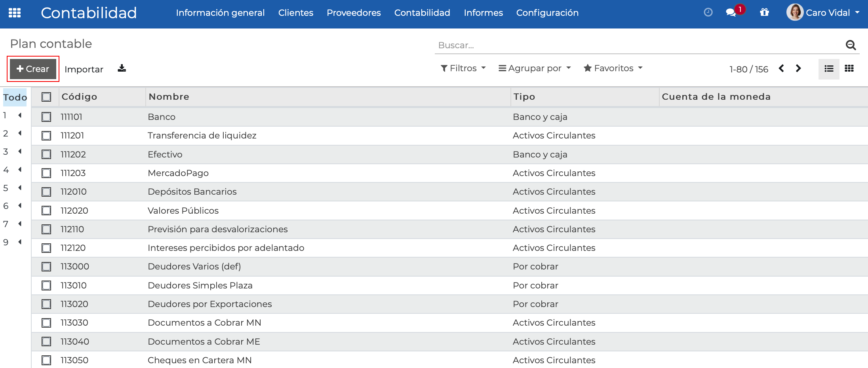
Task: Click the export download icon next to Importar
Action: coord(121,68)
